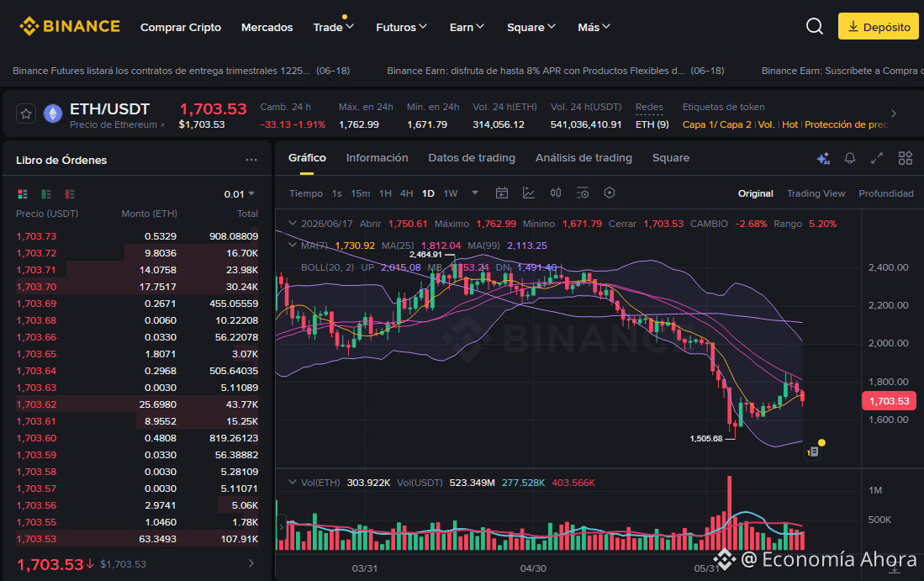
Task: Expand volume panel side arrow
Action: (x=282, y=526)
